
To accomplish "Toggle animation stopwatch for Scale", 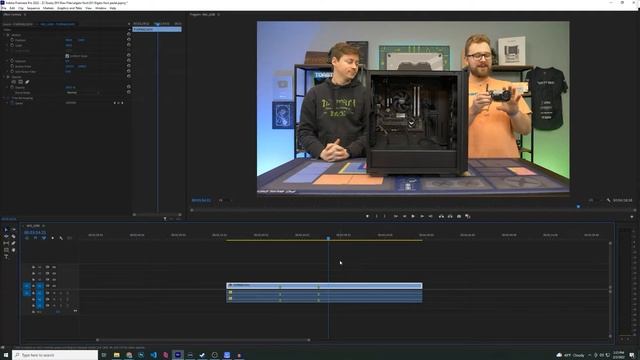I will pyautogui.click(x=12, y=45).
